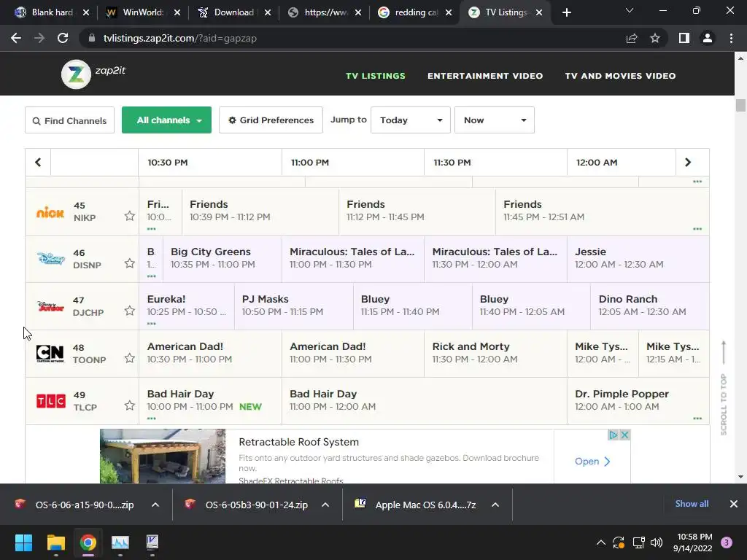This screenshot has width=747, height=560.
Task: Open Big City Greens listing
Action: tap(222, 258)
